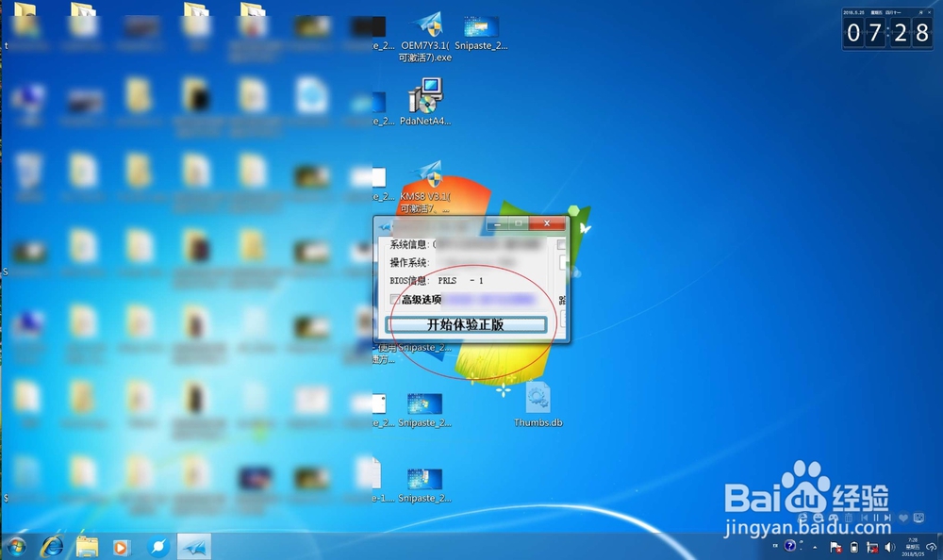Click the BIOS信息 PRLS text
The width and height of the screenshot is (943, 560).
coord(438,280)
